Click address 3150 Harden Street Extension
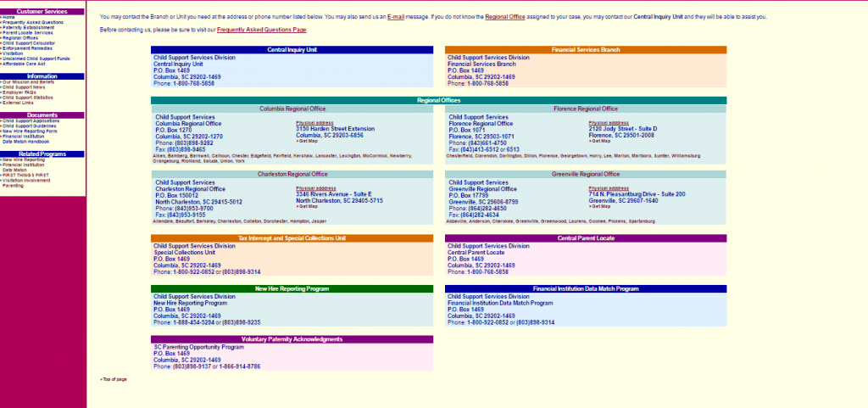Viewport: 868px width, 408px height. (x=336, y=129)
